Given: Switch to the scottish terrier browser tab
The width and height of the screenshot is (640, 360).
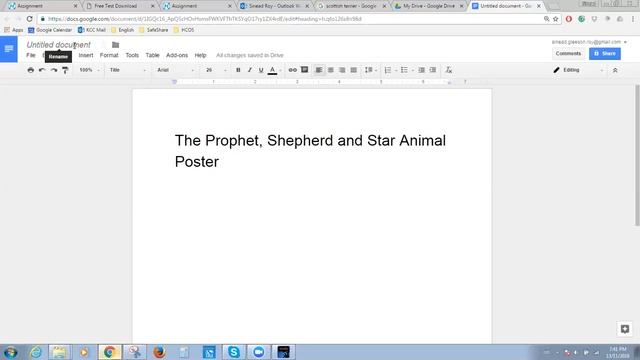Looking at the screenshot, I should tap(351, 6).
